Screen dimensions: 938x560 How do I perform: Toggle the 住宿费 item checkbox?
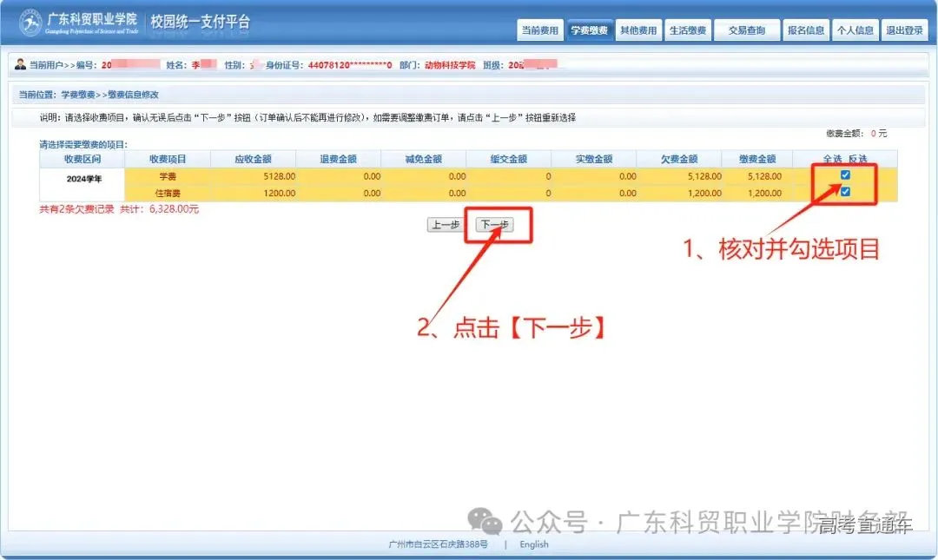[x=845, y=192]
